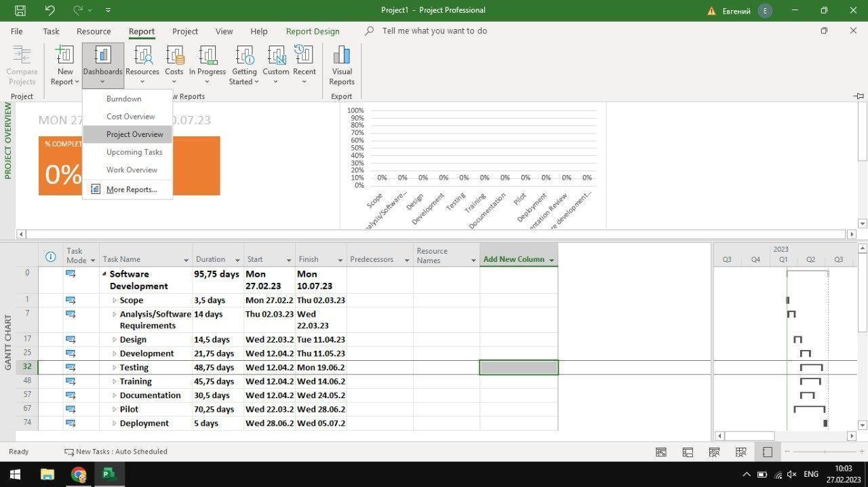Click the info indicator column header icon
Screen dimensions: 868x487
click(50, 256)
